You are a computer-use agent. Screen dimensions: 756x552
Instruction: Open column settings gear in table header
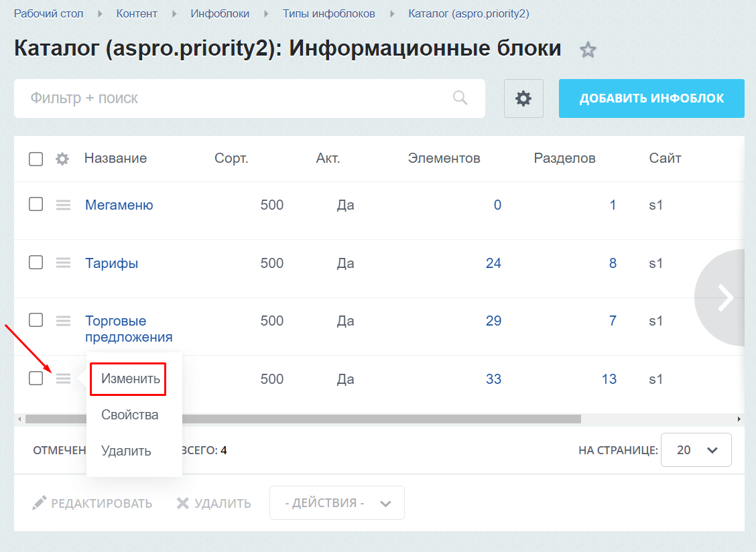pos(62,159)
